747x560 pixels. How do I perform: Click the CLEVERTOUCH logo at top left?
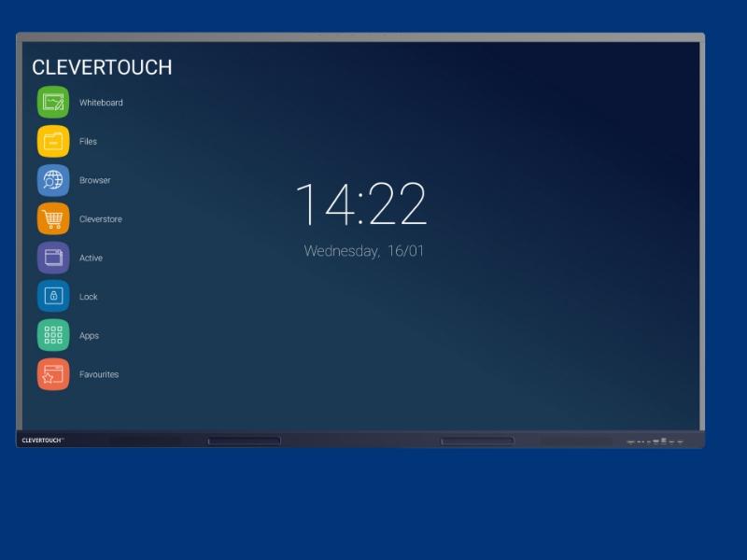coord(102,67)
